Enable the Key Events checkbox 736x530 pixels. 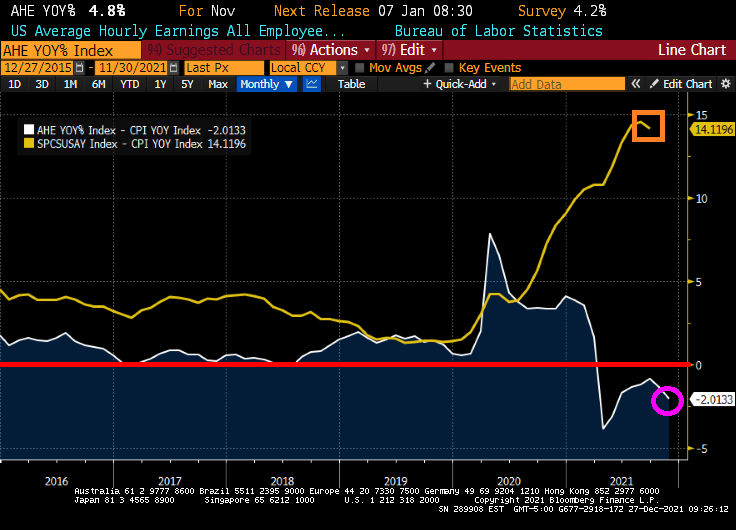(448, 67)
